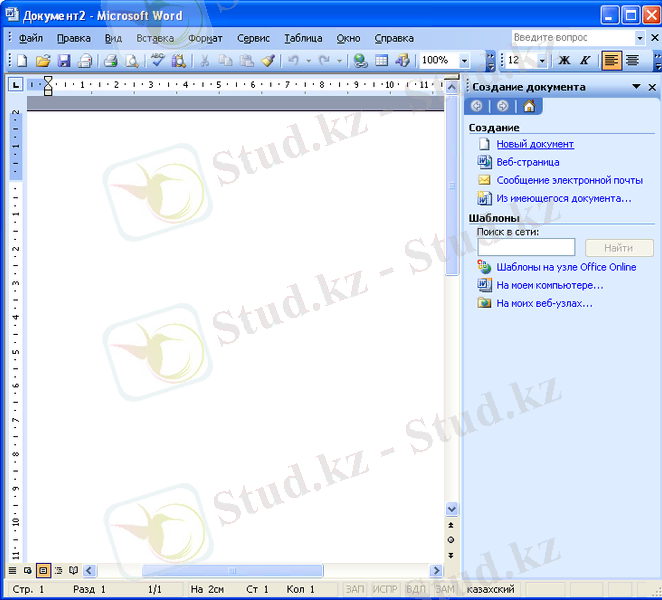Click the Cut scissors icon

coord(204,61)
